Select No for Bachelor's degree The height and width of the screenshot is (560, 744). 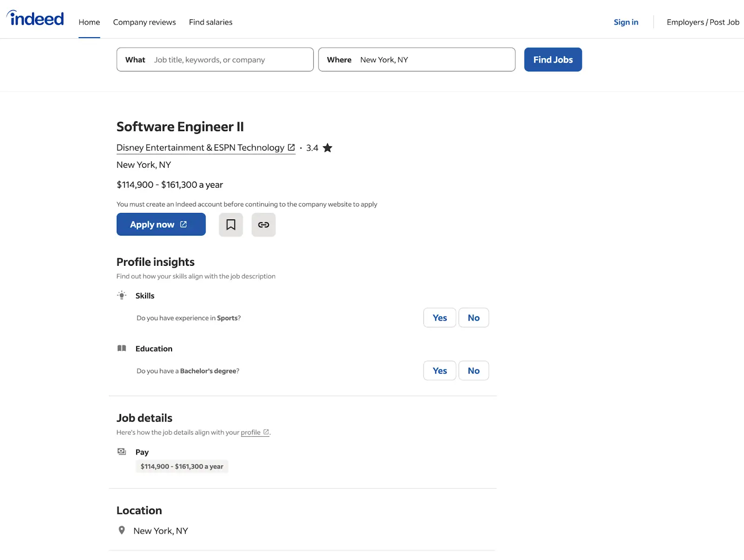coord(473,371)
